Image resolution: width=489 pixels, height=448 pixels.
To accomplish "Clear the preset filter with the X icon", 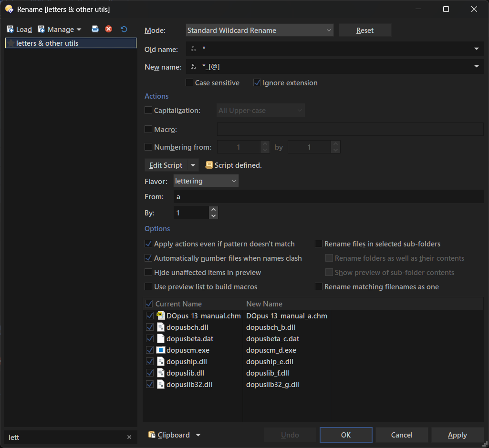I will [129, 437].
